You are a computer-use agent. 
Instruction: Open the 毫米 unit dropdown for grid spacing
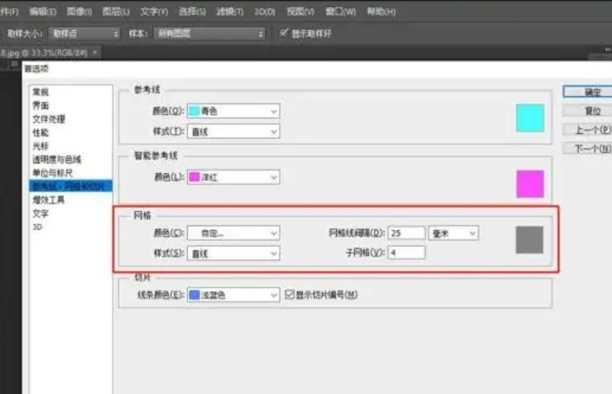453,233
